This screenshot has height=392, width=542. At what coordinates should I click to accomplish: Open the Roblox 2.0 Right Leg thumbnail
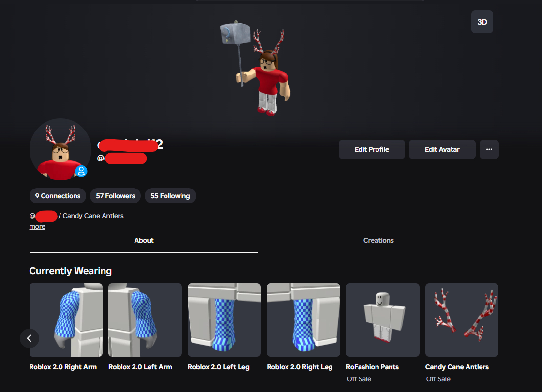303,320
